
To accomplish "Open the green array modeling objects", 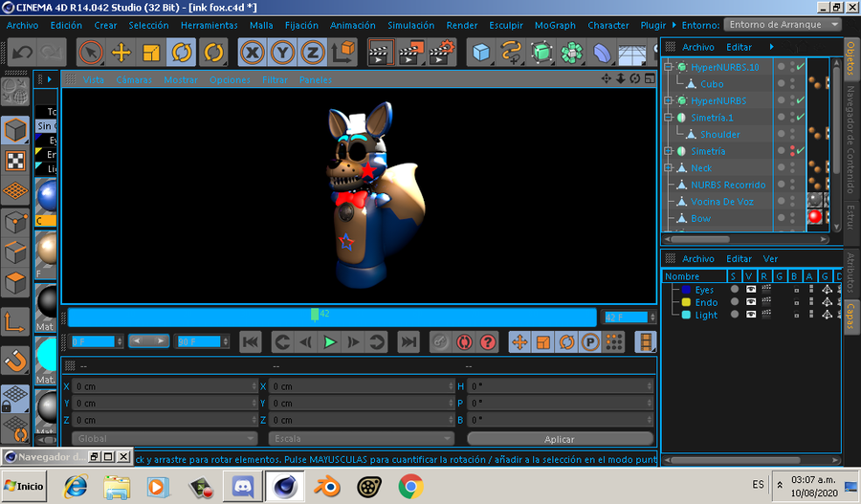I will 572,53.
